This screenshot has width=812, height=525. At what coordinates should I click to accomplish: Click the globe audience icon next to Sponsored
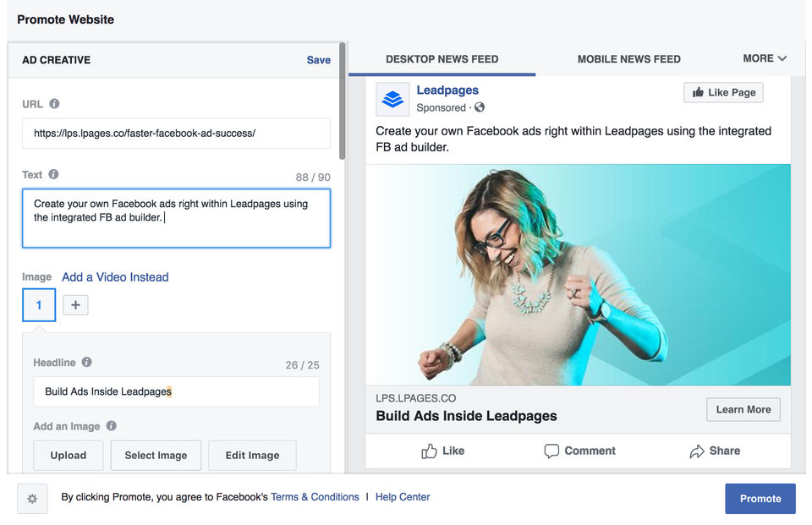coord(480,107)
